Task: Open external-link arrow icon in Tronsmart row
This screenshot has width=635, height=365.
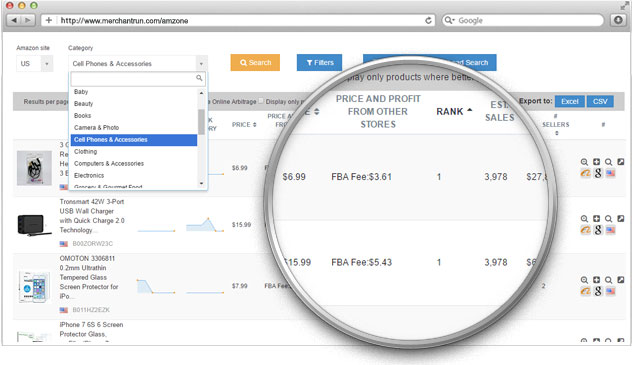Action: [621, 218]
